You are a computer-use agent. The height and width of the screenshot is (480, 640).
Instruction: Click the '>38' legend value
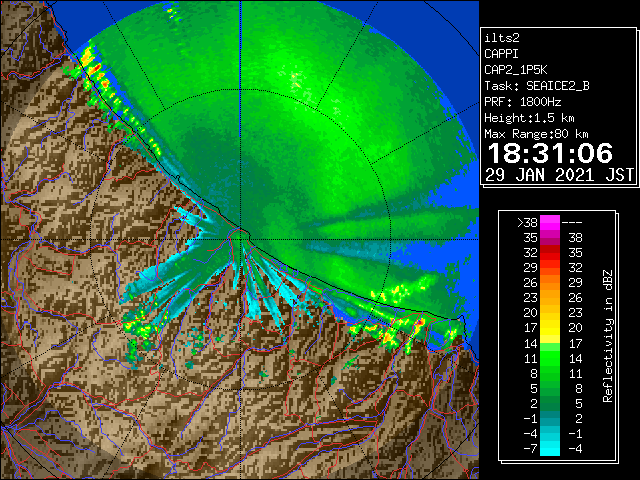(x=527, y=223)
